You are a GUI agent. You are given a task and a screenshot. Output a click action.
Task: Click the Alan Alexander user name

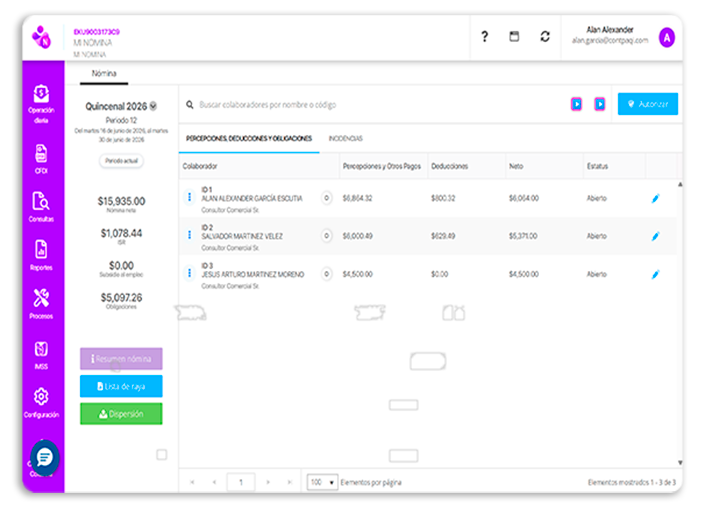610,30
